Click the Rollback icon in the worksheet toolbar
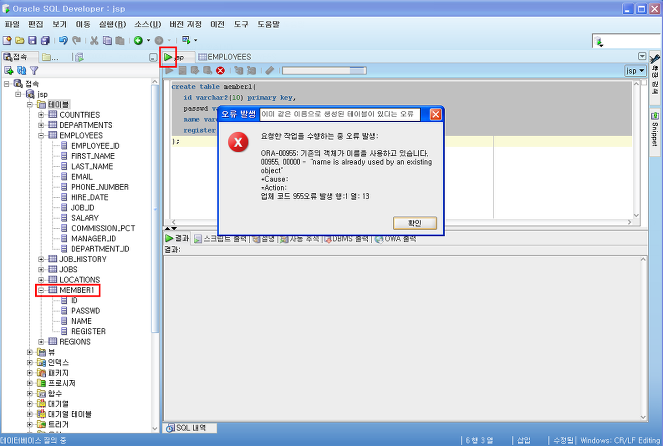This screenshot has width=663, height=446. [208, 70]
